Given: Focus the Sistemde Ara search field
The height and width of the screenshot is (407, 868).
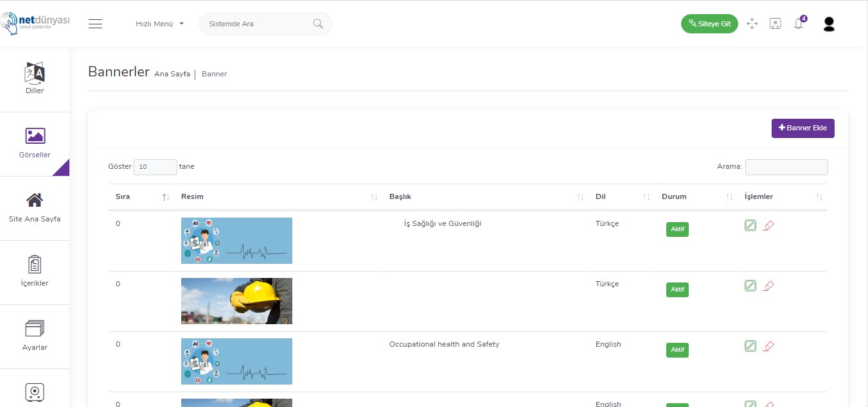Looking at the screenshot, I should (265, 24).
